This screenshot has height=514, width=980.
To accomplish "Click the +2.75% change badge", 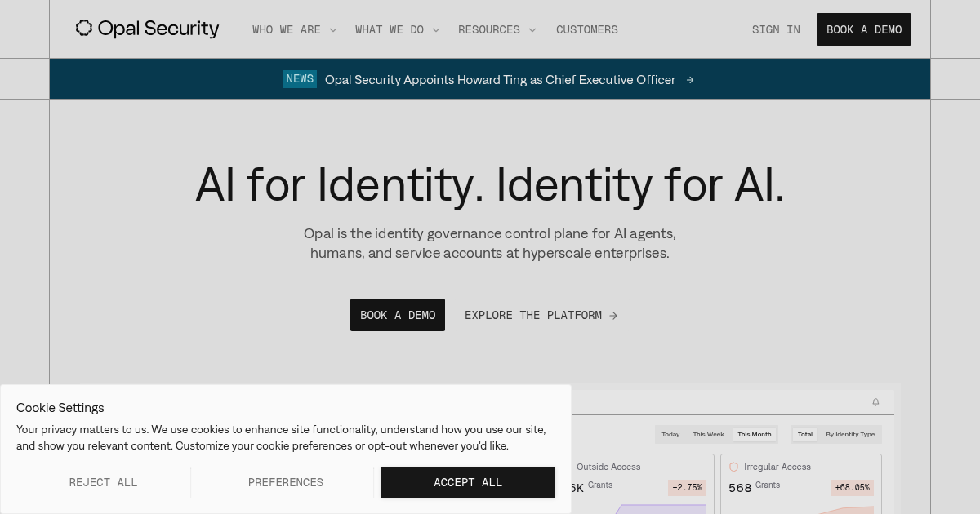I will [x=687, y=488].
